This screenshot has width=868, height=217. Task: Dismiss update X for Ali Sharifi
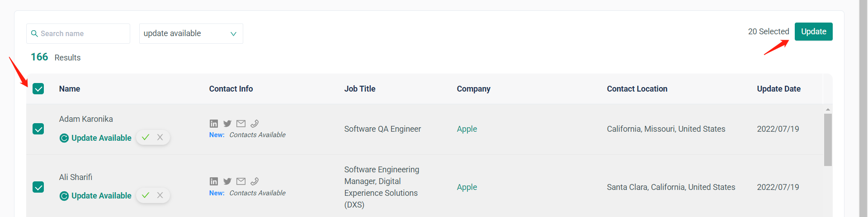coord(160,195)
